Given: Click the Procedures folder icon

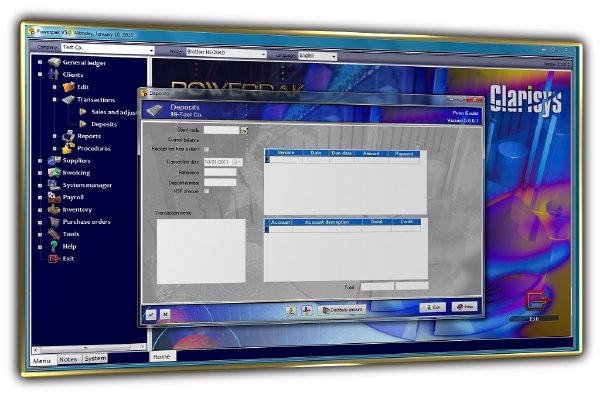Looking at the screenshot, I should (x=68, y=148).
